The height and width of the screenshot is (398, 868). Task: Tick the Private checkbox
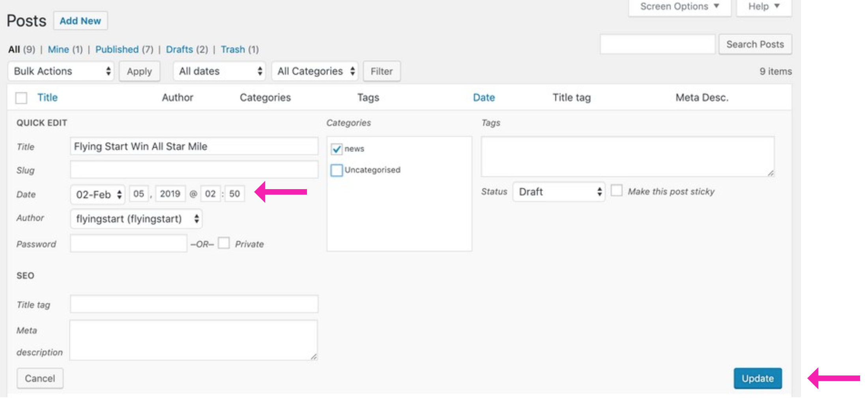[x=224, y=243]
